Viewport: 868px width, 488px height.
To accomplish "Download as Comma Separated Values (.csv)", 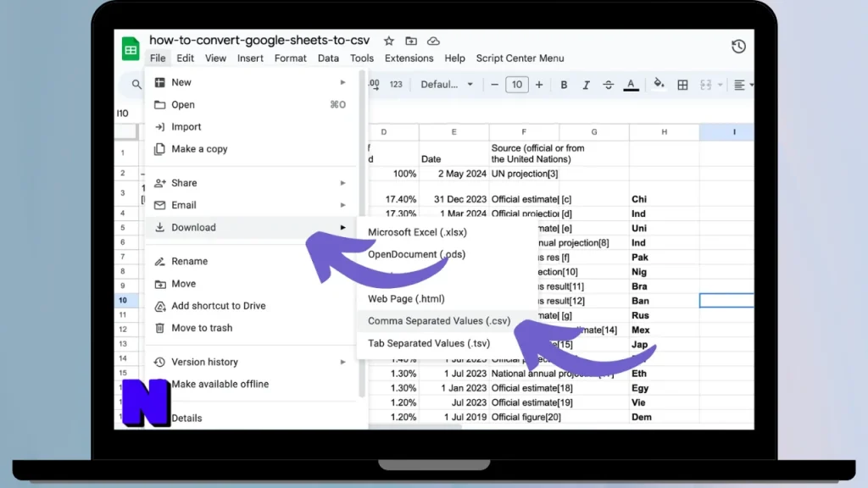I will 447,321.
